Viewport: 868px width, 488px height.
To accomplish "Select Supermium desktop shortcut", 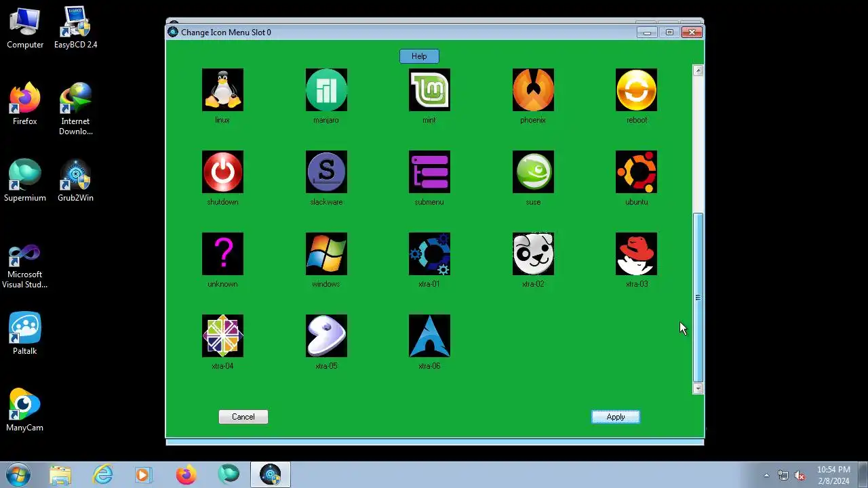I will click(25, 181).
